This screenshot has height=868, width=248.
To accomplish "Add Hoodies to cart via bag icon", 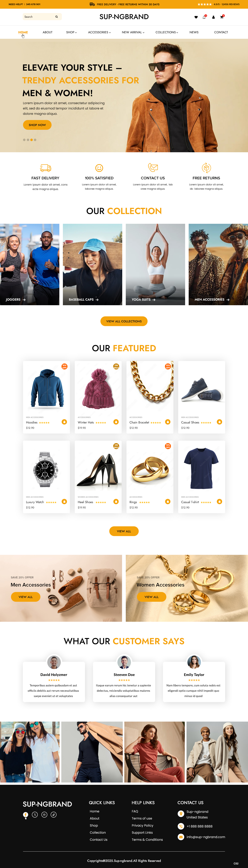I will [x=64, y=422].
